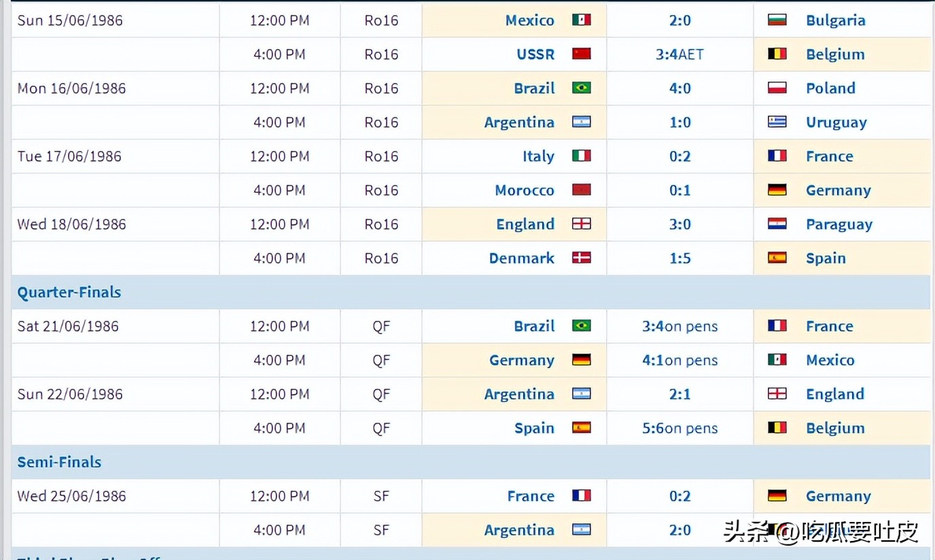Click the Paraguay flag icon
The width and height of the screenshot is (935, 560).
(777, 224)
